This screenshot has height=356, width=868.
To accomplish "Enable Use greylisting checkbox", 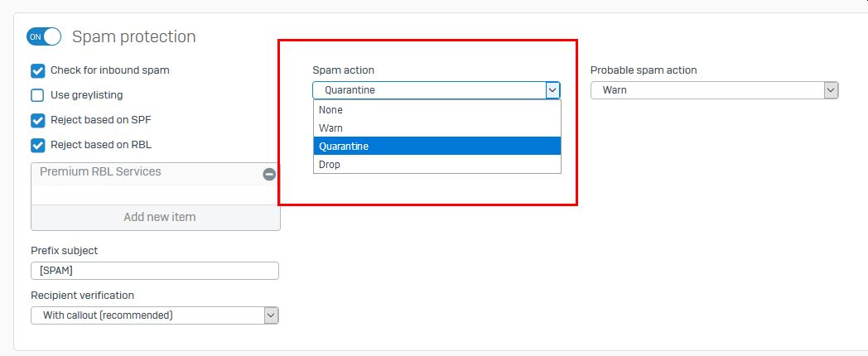I will point(37,95).
